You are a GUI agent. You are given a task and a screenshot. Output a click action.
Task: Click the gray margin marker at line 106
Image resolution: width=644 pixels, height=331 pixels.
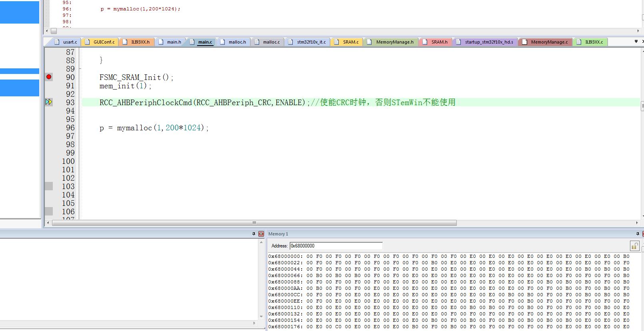[x=49, y=211]
